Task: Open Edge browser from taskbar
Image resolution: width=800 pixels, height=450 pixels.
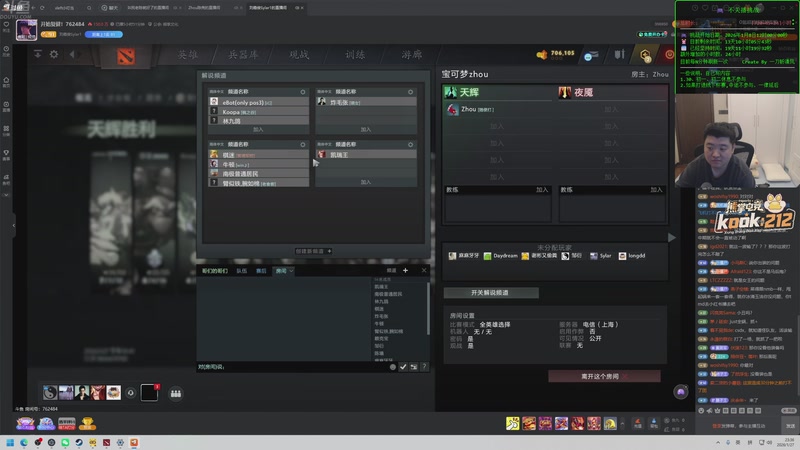Action: tap(23, 442)
